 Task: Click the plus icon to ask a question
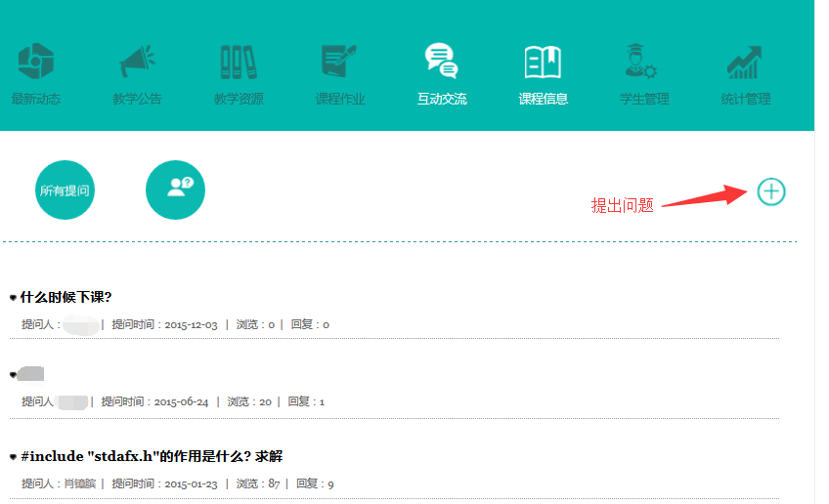tap(771, 191)
